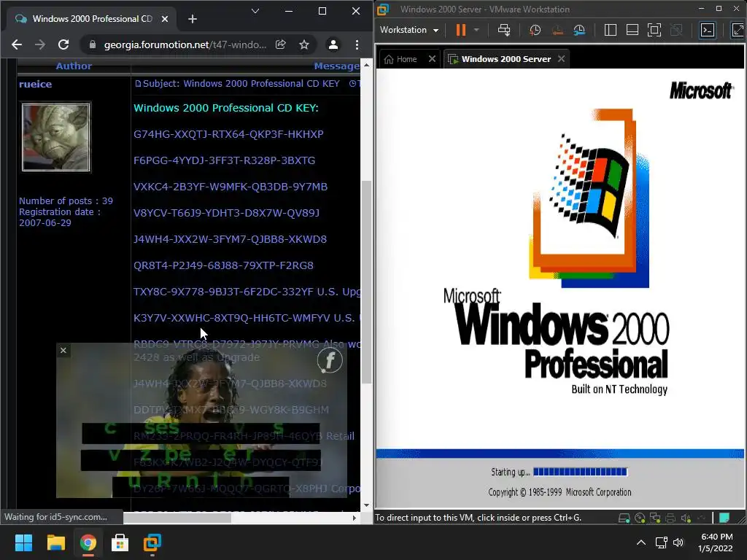The image size is (747, 560).
Task: Close the popup video ad overlay
Action: 63,351
